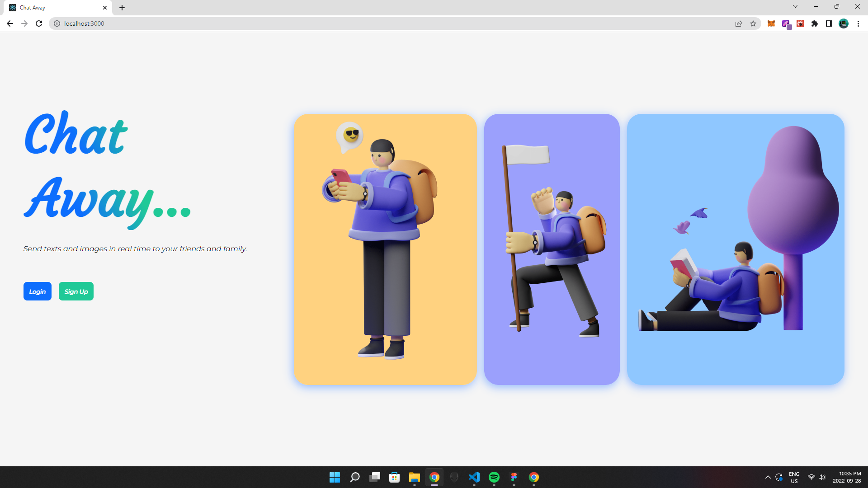Click the blue card with tree illustration
Viewport: 868px width, 488px height.
[736, 249]
